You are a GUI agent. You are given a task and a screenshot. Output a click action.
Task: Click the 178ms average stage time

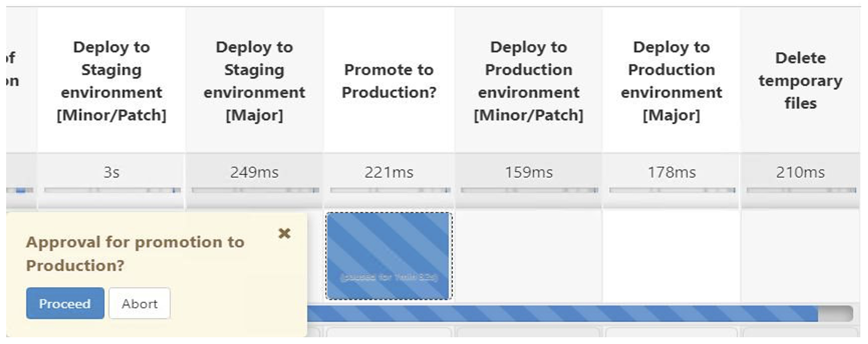671,173
